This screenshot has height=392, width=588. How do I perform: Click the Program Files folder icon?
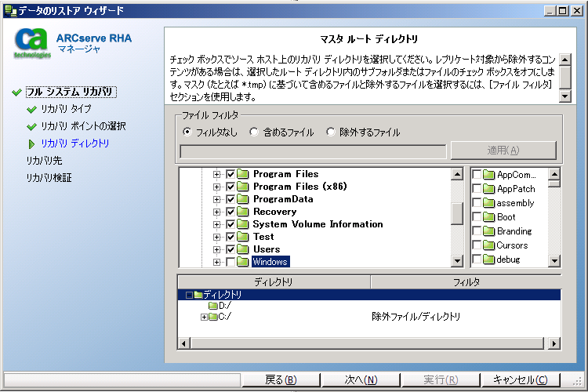coord(242,174)
